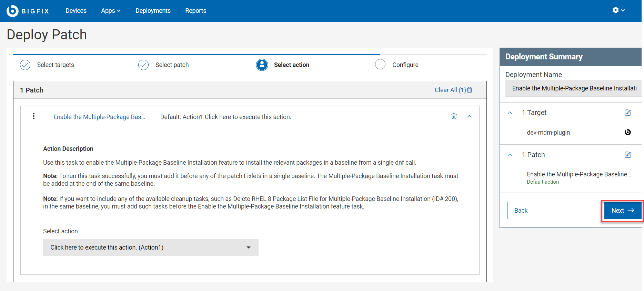This screenshot has height=291, width=644.
Task: Click the Next button
Action: 622,211
